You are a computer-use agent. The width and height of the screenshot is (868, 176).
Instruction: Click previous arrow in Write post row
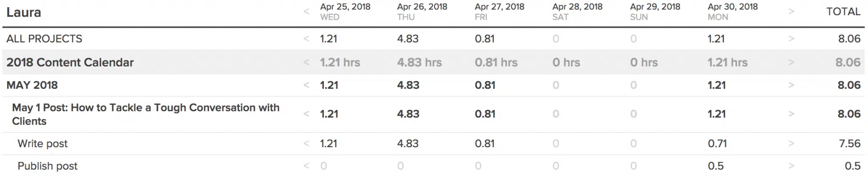point(306,144)
